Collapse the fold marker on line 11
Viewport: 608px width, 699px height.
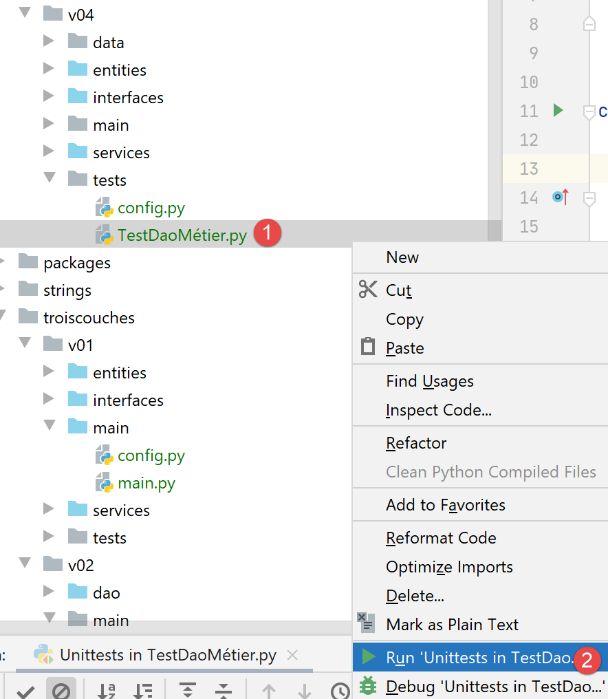click(x=589, y=111)
